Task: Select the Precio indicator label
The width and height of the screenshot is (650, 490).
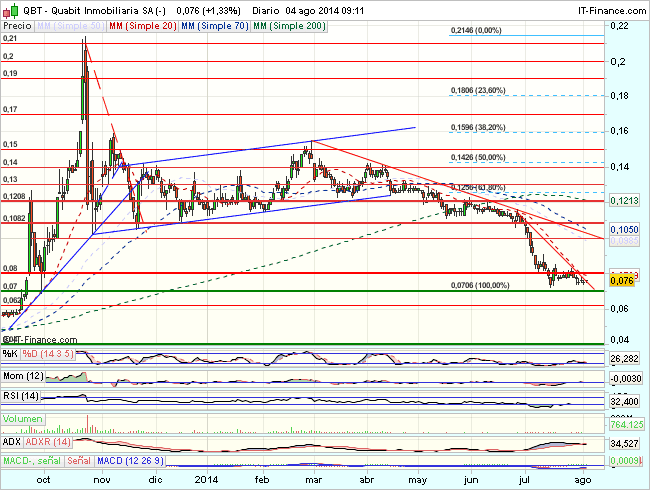Action: (17, 26)
